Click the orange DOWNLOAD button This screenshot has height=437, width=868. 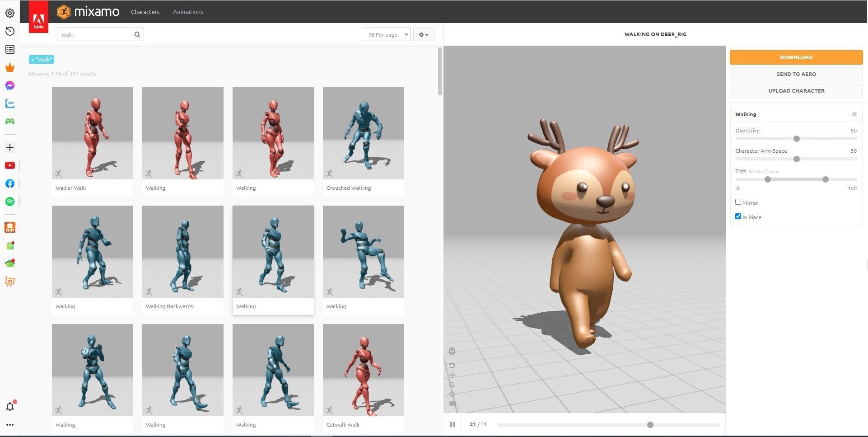(796, 57)
